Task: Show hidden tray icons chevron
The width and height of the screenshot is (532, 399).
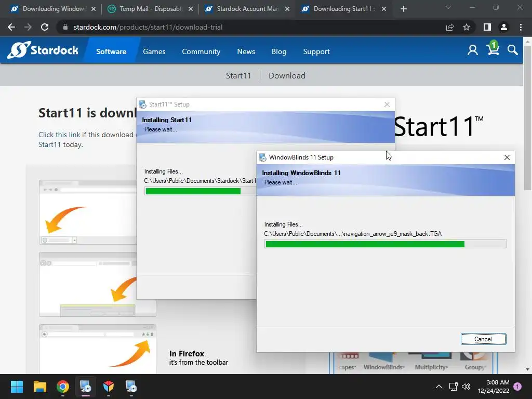Action: [x=438, y=387]
